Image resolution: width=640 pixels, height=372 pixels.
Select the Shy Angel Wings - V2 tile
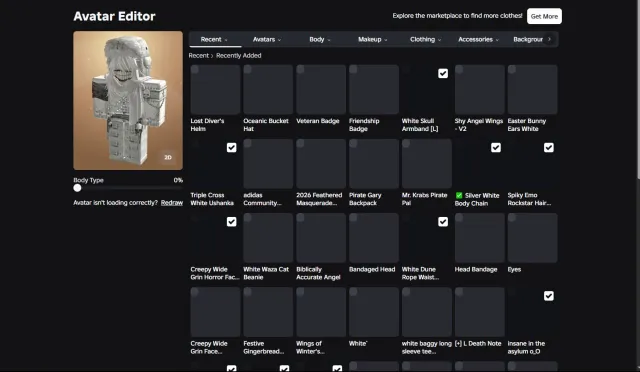click(x=480, y=89)
